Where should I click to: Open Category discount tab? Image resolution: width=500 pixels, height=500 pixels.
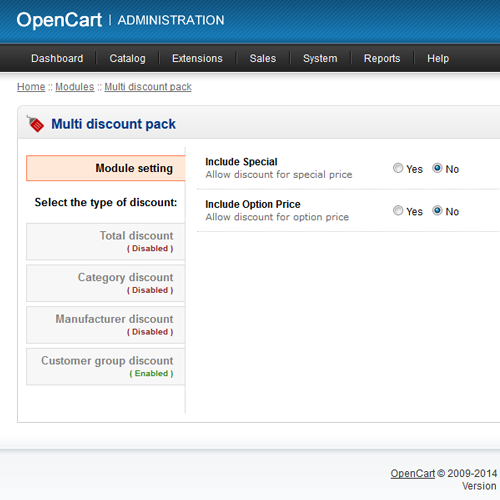point(106,283)
